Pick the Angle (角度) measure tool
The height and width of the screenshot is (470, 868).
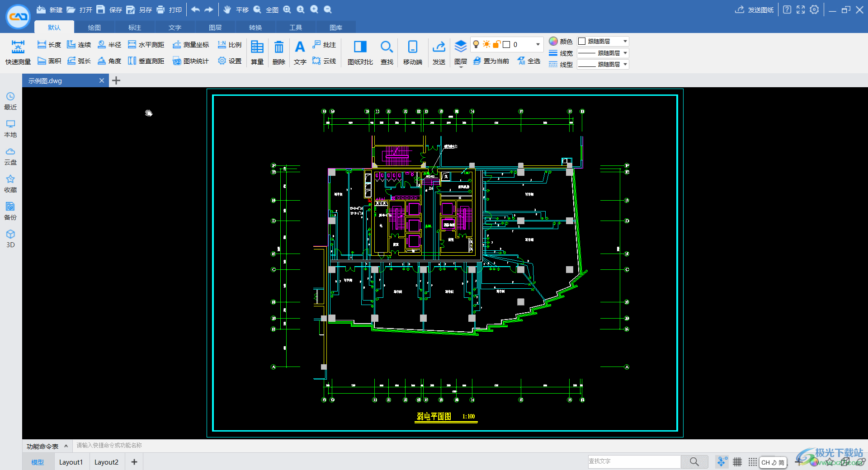point(109,61)
